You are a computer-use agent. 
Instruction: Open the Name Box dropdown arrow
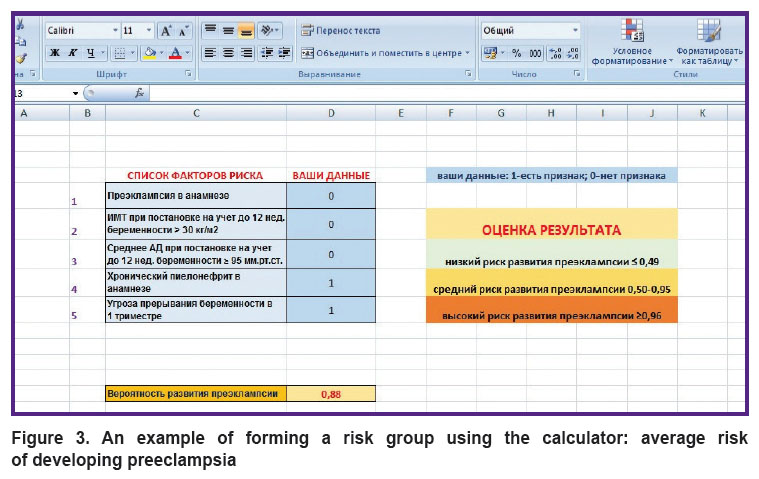76,93
